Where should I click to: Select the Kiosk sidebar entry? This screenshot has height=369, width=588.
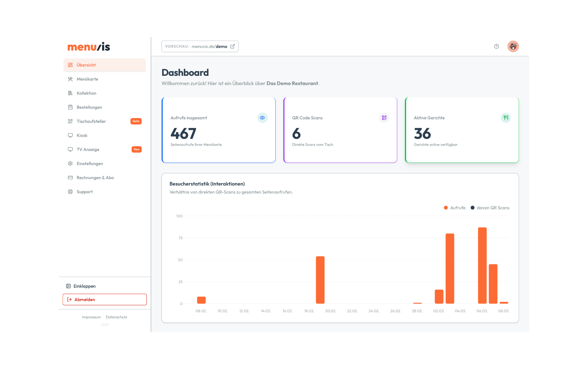click(x=82, y=135)
